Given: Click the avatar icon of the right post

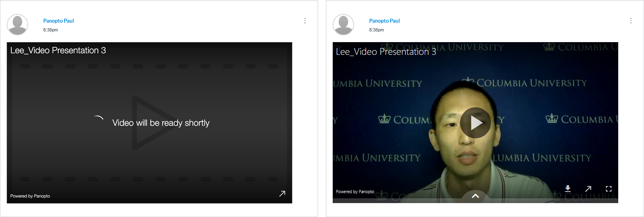Looking at the screenshot, I should pos(343,25).
